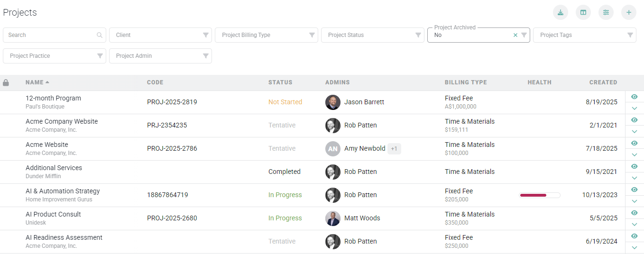The image size is (644, 254).
Task: Click the eye icon for 12-month Program
Action: (x=635, y=97)
